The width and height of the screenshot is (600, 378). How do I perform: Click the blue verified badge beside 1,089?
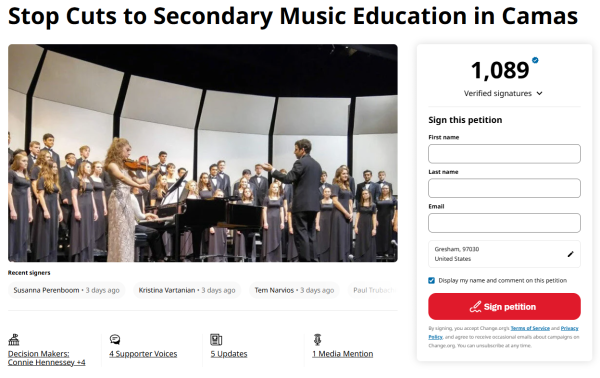tap(535, 60)
